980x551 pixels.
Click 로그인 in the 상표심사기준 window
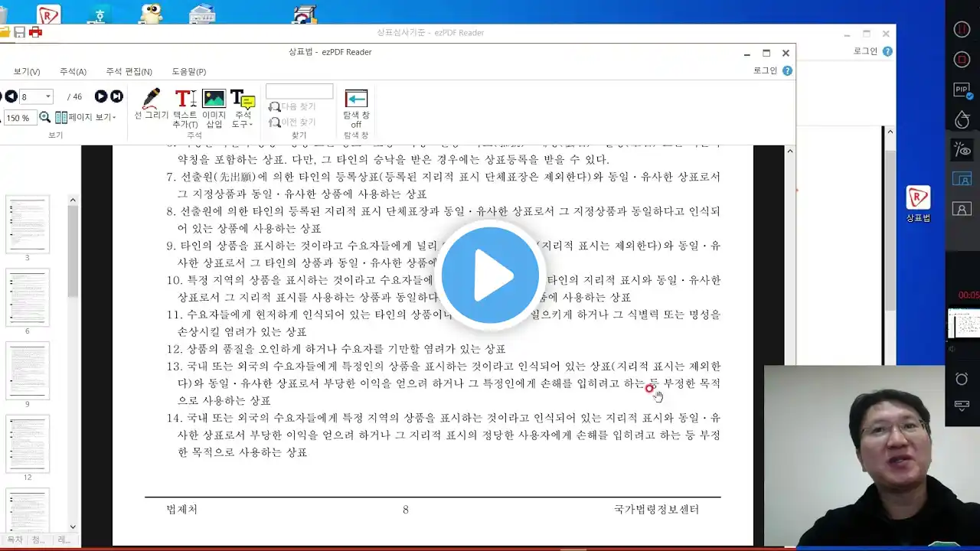pyautogui.click(x=866, y=51)
